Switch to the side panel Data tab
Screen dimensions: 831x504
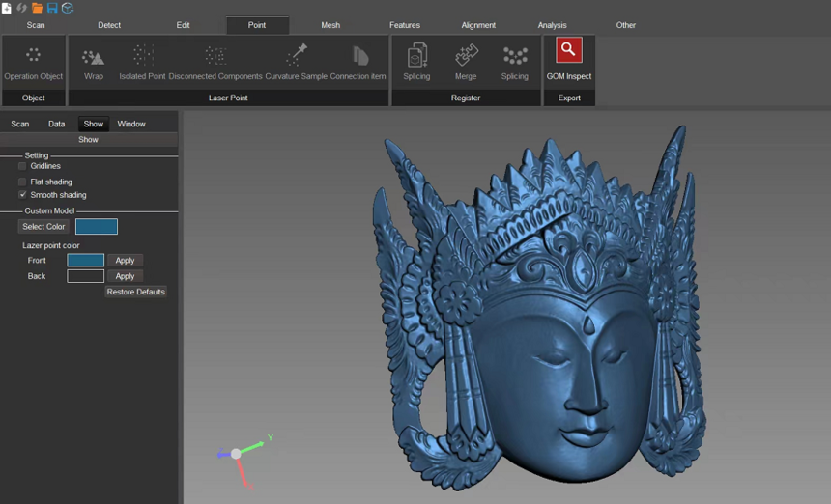tap(56, 124)
